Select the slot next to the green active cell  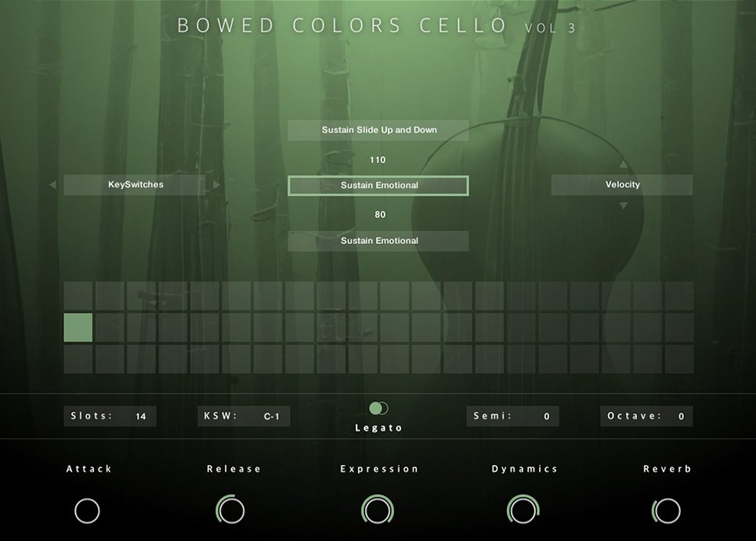110,327
